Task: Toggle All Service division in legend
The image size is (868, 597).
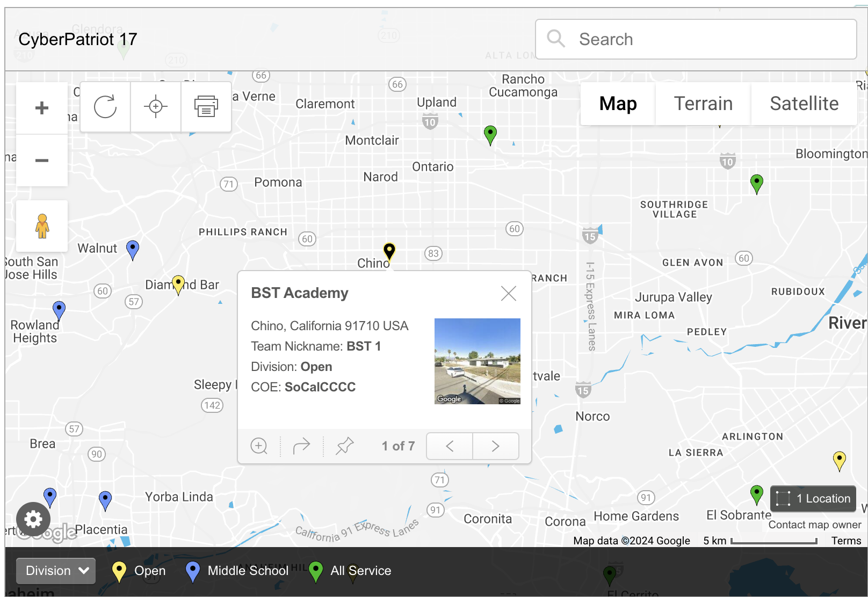Action: (x=350, y=571)
